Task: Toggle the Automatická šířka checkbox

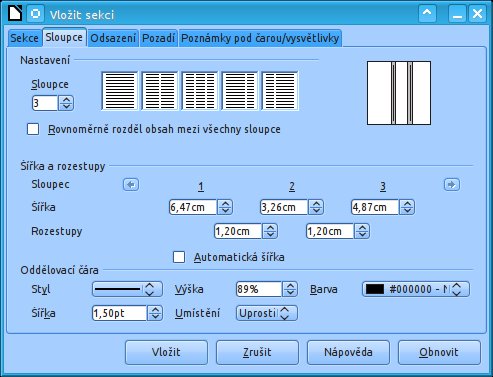Action: (179, 257)
